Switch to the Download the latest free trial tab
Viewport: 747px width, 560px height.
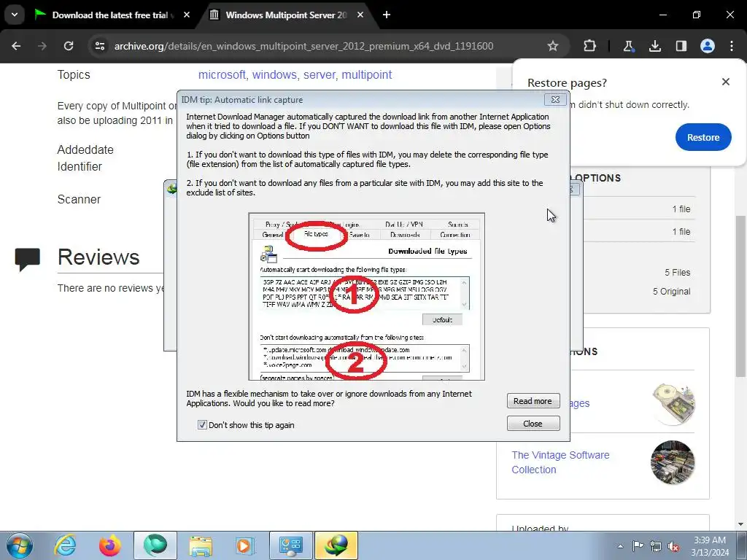(x=112, y=15)
